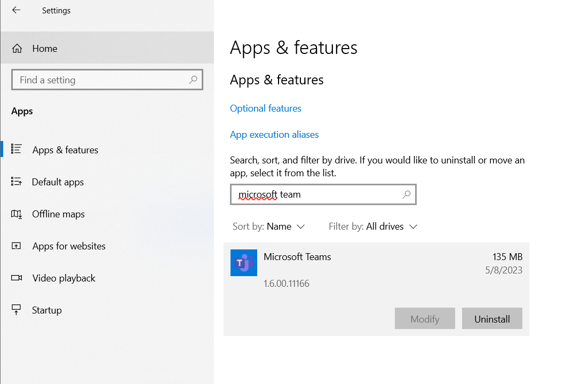This screenshot has width=588, height=384.
Task: Select the Default apps sidebar icon
Action: tap(16, 182)
